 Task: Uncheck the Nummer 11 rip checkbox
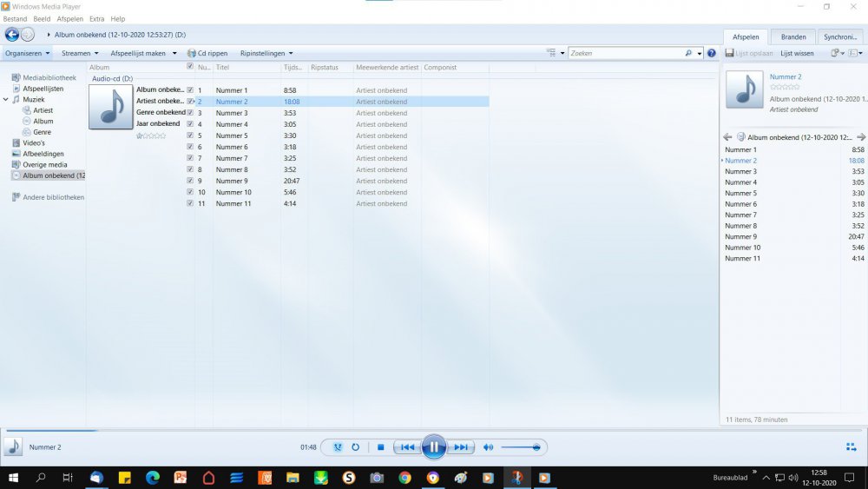coord(190,203)
